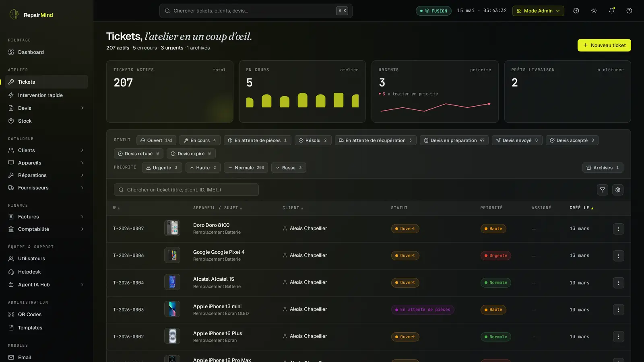644x362 pixels.
Task: Open the notifications bell
Action: [x=611, y=11]
